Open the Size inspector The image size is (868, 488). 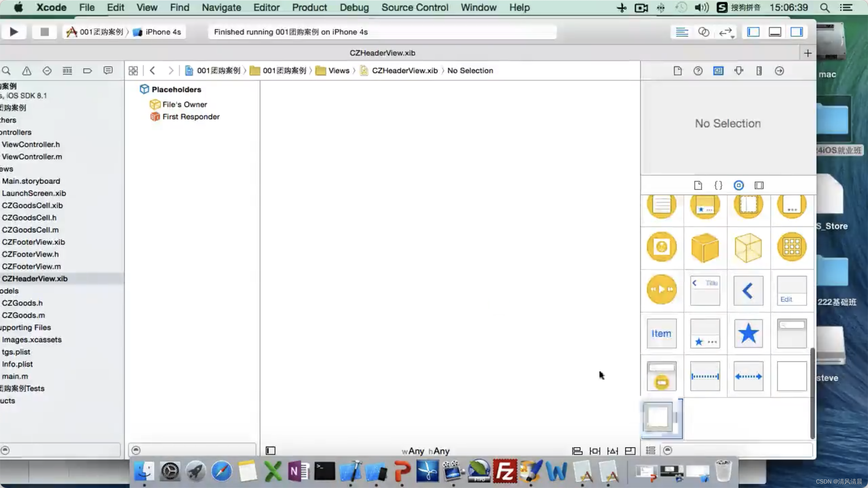[759, 71]
